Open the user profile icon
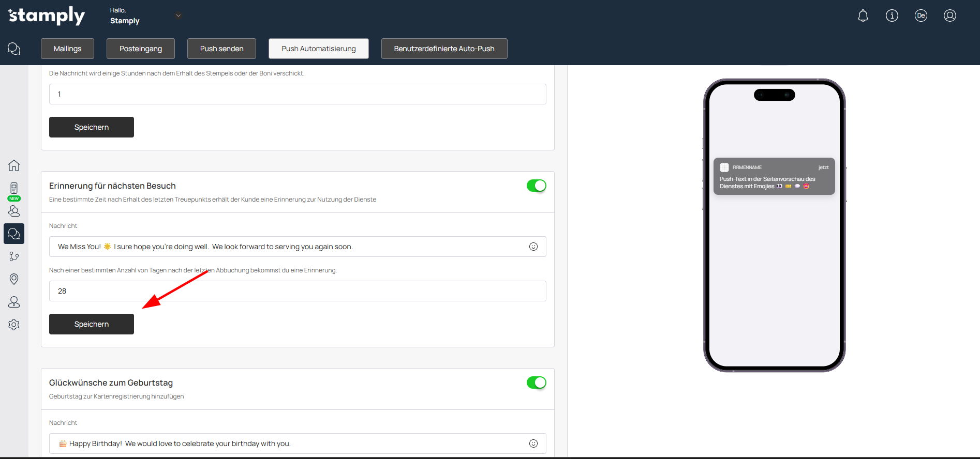This screenshot has width=980, height=459. [949, 16]
